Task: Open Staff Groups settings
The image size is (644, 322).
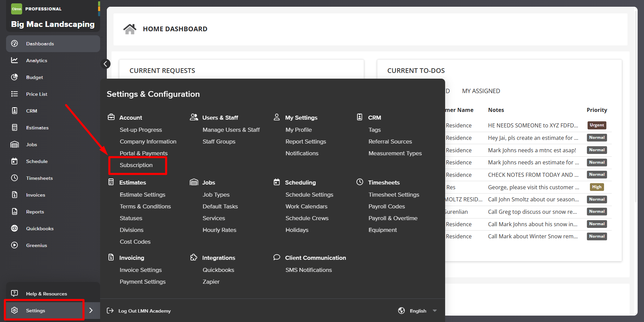Action: click(219, 142)
